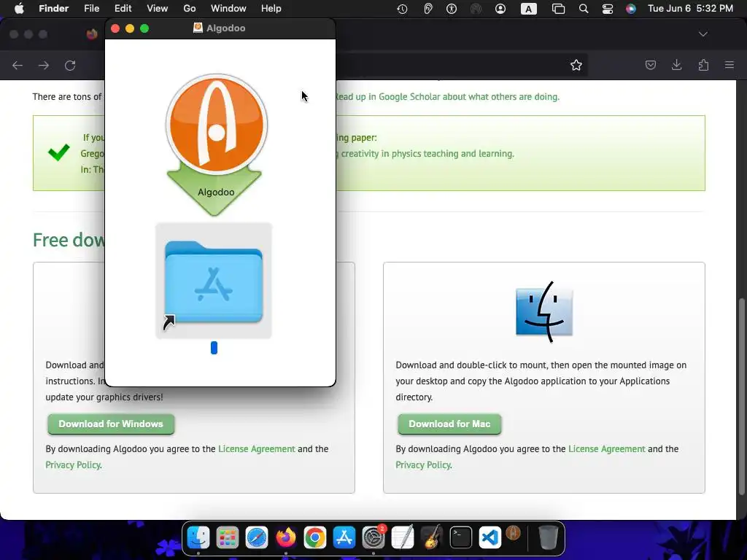Open Privacy Policy link under Windows download
Screen dimensions: 747x560
coord(73,464)
